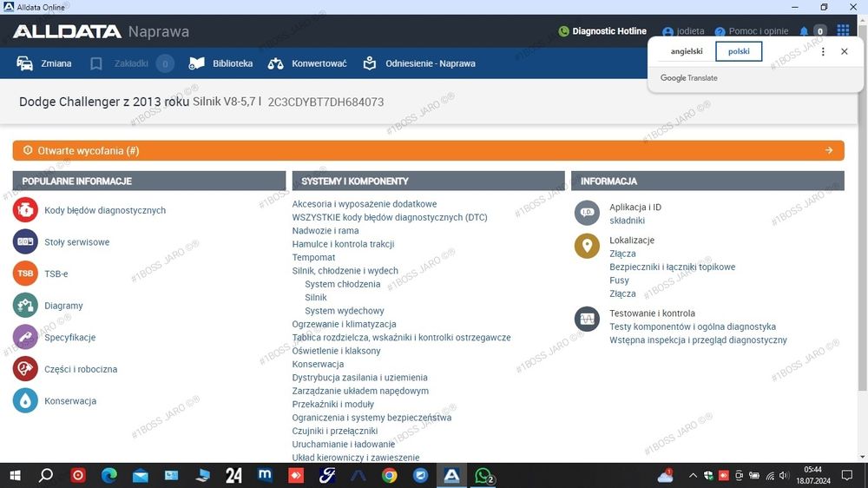
Task: Open the Stoły serwisowe link
Action: tap(77, 242)
